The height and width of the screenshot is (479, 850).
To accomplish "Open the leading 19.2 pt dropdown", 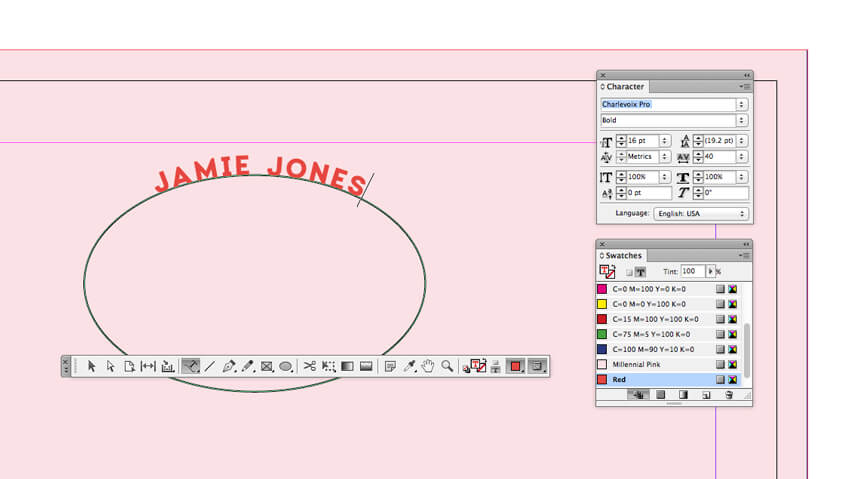I will 742,140.
